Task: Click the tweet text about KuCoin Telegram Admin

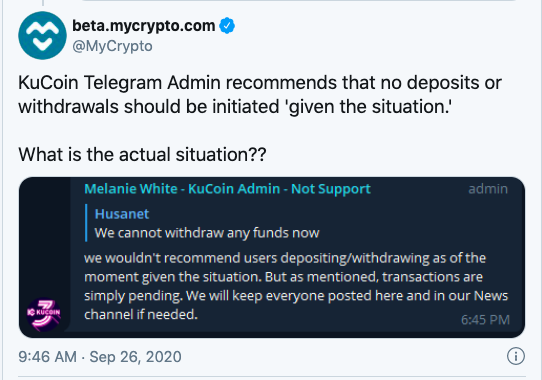Action: coord(260,94)
